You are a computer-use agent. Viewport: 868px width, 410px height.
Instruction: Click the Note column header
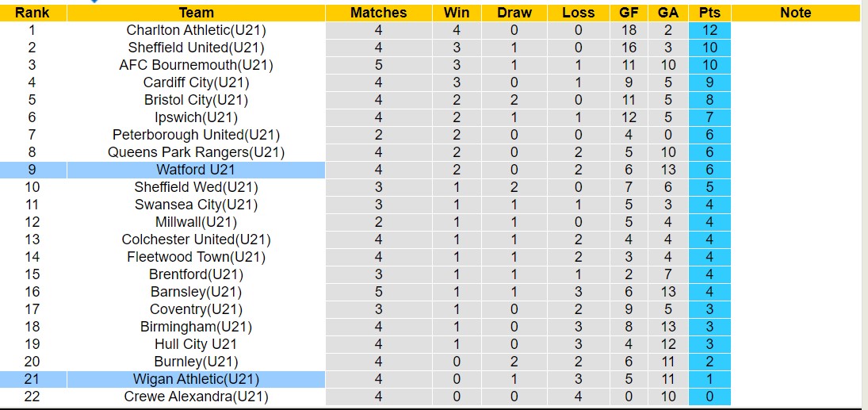[795, 13]
